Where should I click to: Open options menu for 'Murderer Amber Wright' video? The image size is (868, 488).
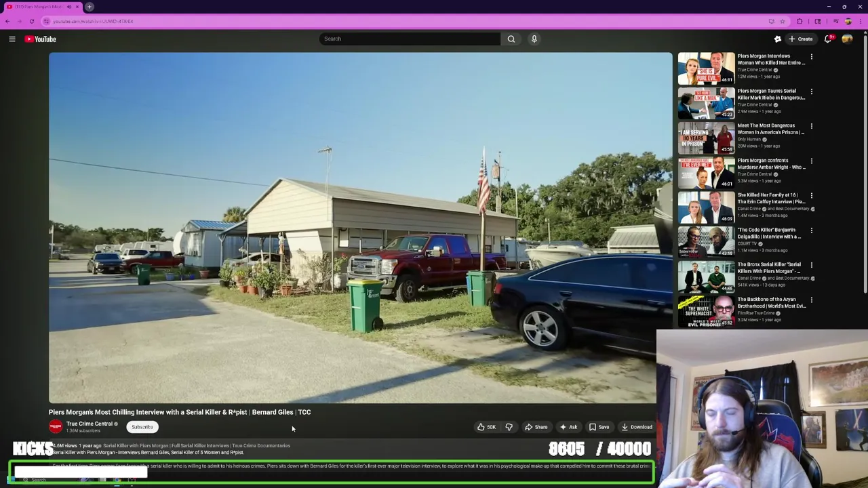[811, 161]
